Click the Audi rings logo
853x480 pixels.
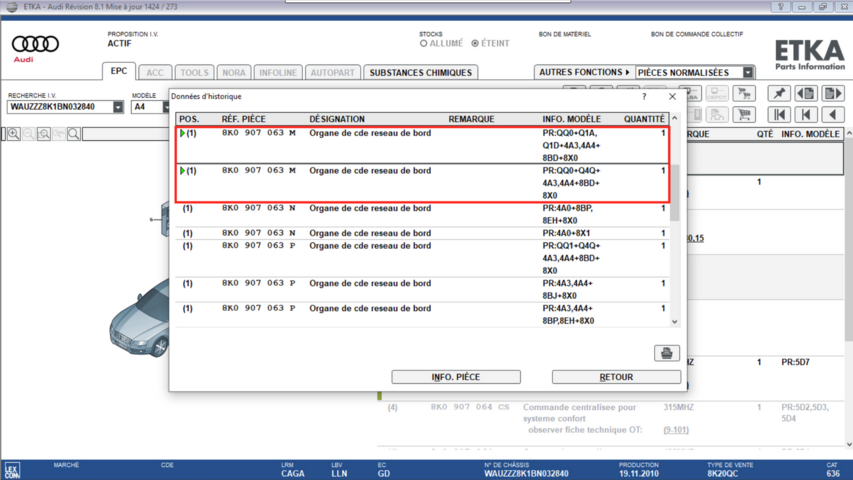35,44
